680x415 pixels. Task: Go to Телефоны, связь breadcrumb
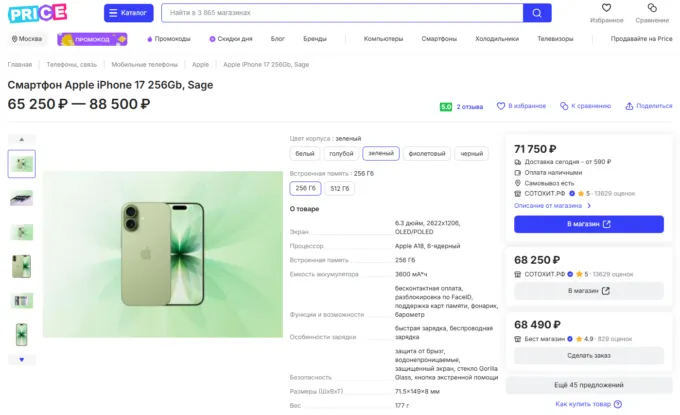(72, 65)
